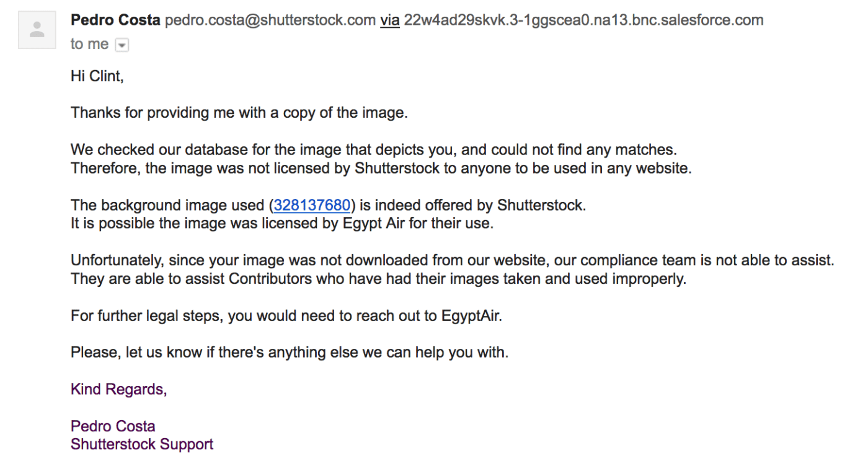Click the 'They are able to assist Contributors' line

[x=378, y=279]
